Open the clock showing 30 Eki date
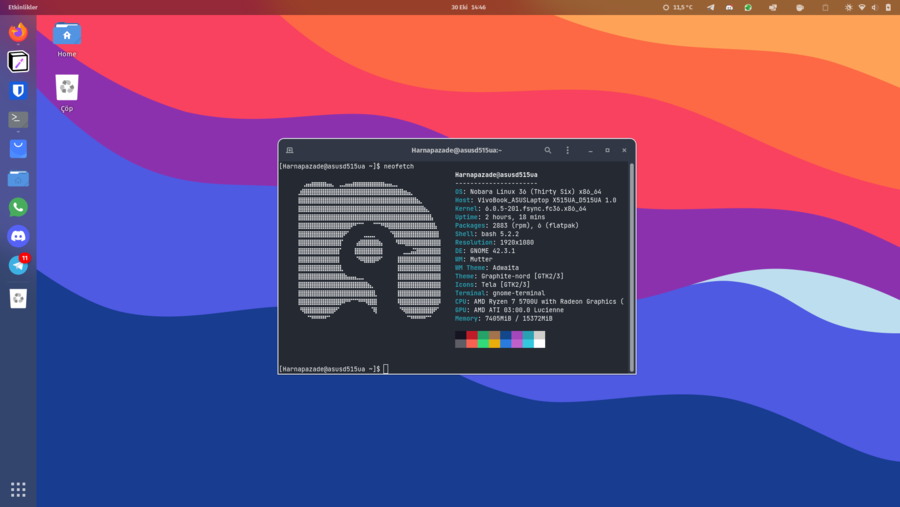The height and width of the screenshot is (507, 900). (468, 7)
